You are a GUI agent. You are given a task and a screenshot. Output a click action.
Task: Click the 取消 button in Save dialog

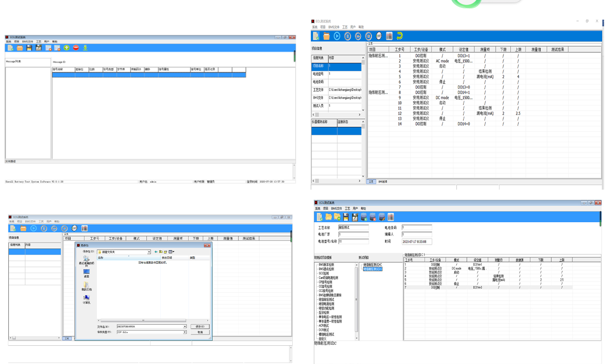tap(200, 332)
